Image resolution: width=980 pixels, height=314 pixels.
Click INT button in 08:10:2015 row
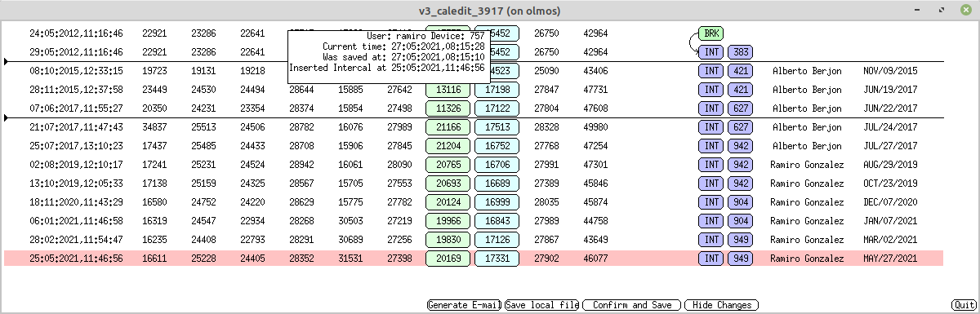(710, 71)
